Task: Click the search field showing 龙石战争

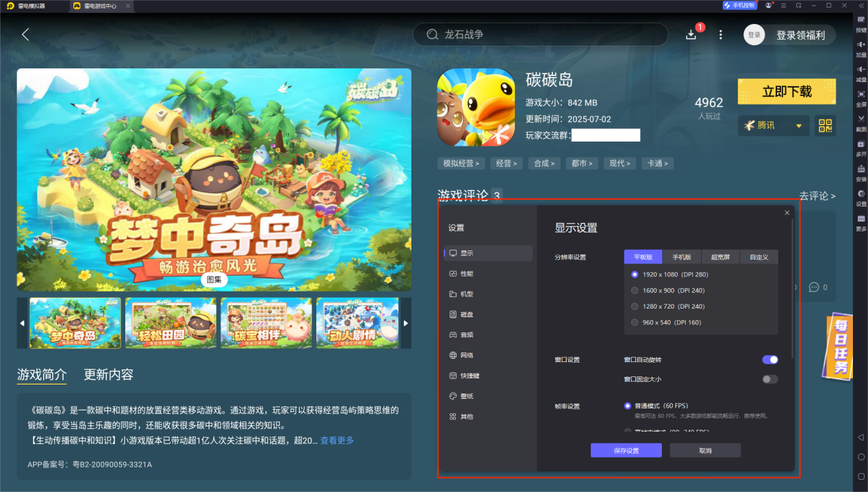Action: (x=540, y=34)
